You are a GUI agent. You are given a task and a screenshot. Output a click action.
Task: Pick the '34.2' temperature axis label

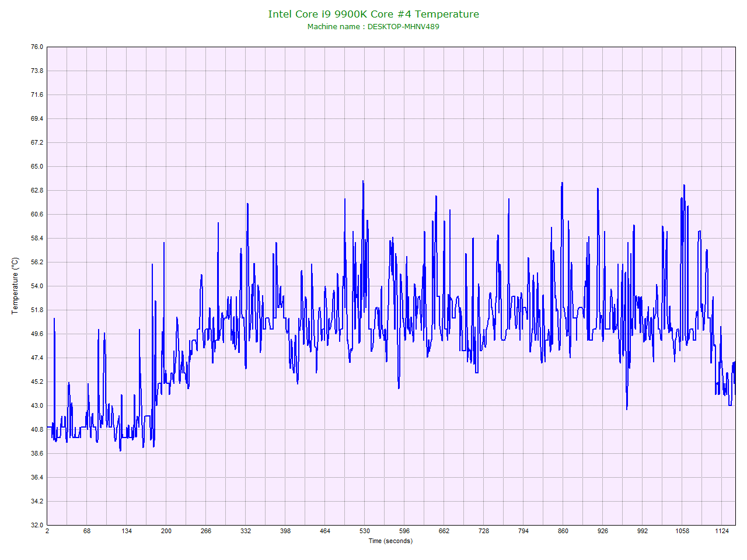(x=37, y=501)
